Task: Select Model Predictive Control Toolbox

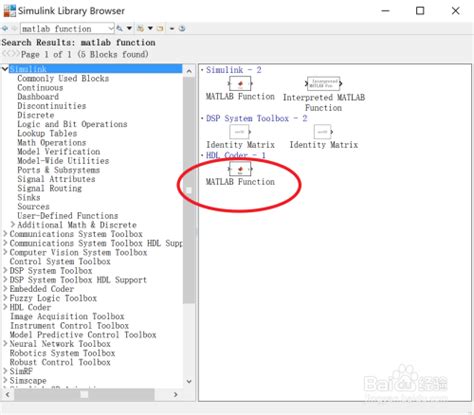Action: tap(83, 335)
